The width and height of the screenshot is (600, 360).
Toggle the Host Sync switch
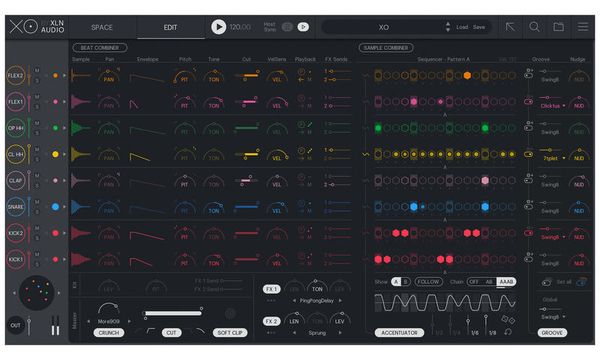pos(287,27)
